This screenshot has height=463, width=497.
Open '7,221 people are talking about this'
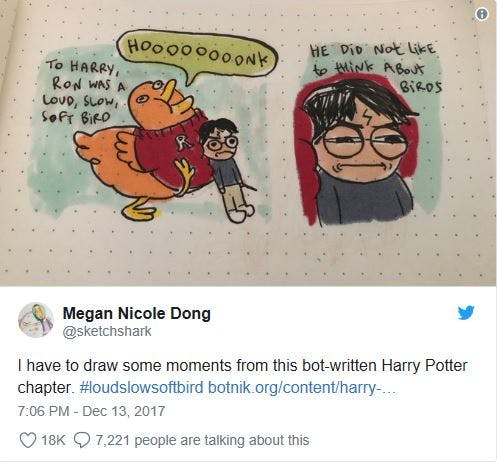[202, 440]
